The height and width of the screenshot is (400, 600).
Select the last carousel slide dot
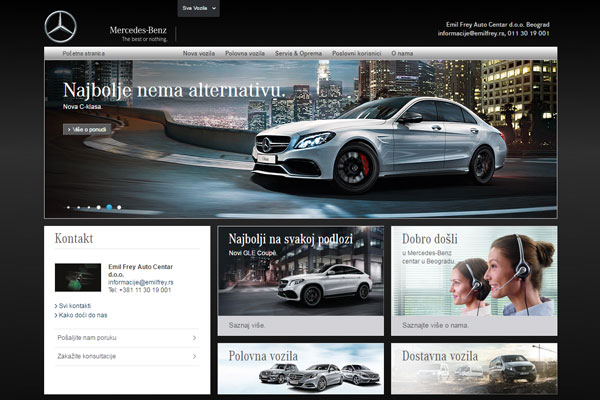click(119, 207)
